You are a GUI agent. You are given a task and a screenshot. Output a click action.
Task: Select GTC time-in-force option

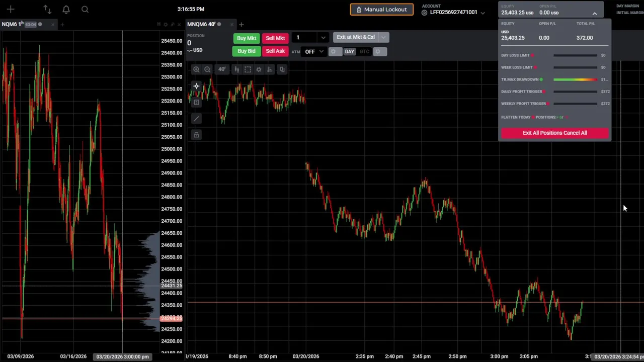click(364, 51)
